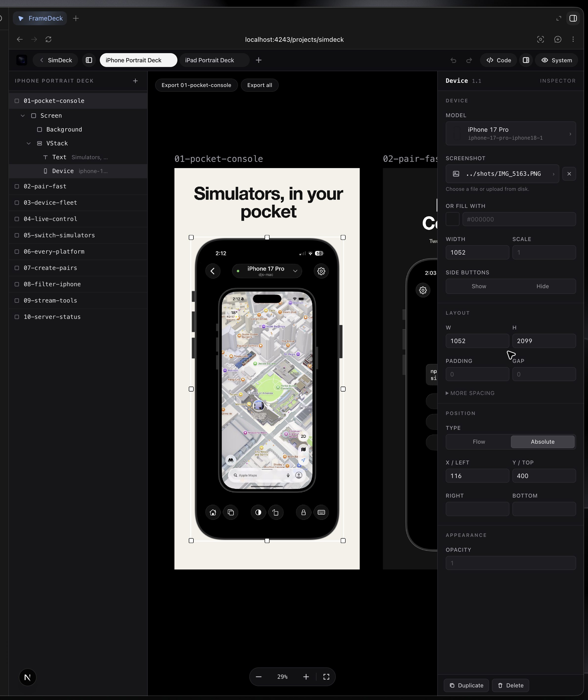588x700 pixels.
Task: Add a new frame to iPhone Portrait Deck
Action: 135,81
